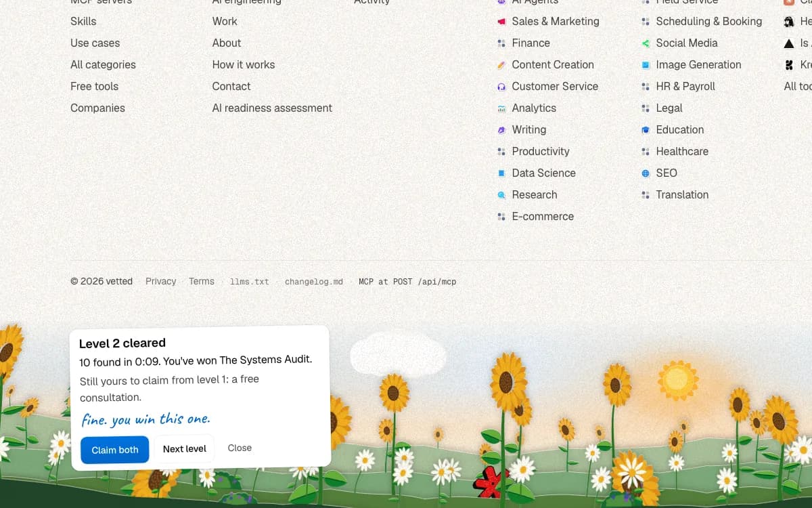Click the Analytics chart icon
The width and height of the screenshot is (812, 508).
501,108
